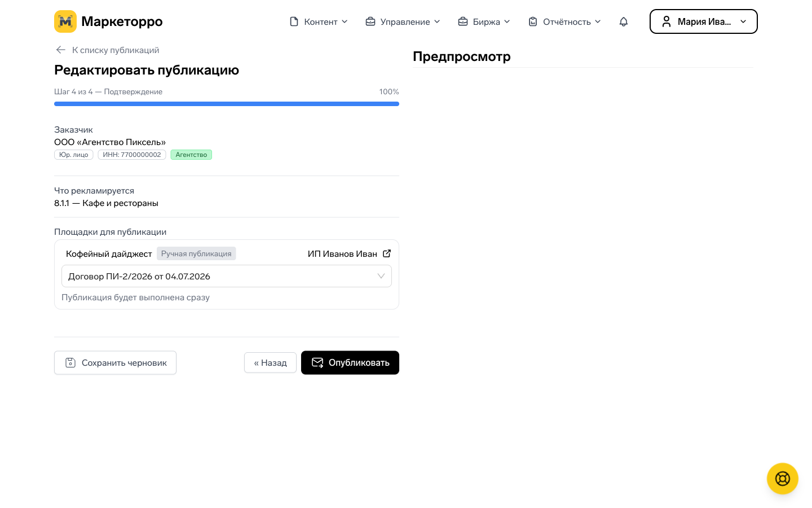Click the blue step progress bar
Viewport: 812px width, 508px height.
(227, 104)
